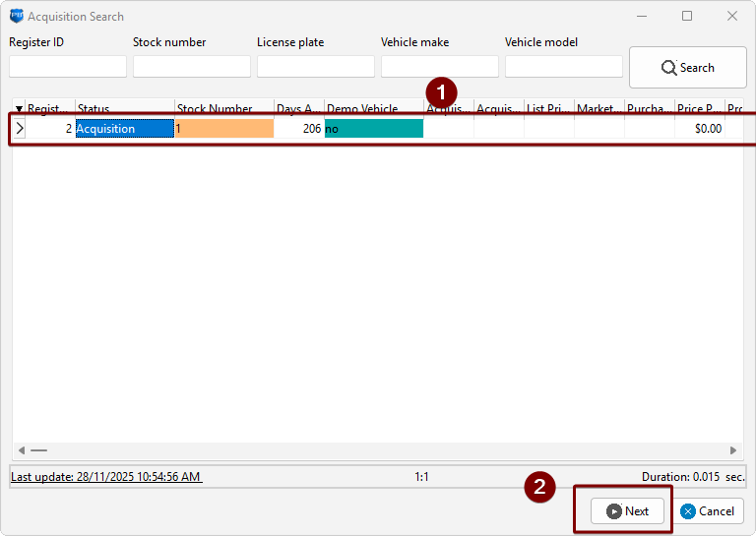
Task: Sort by Stock Number column header
Action: click(223, 109)
